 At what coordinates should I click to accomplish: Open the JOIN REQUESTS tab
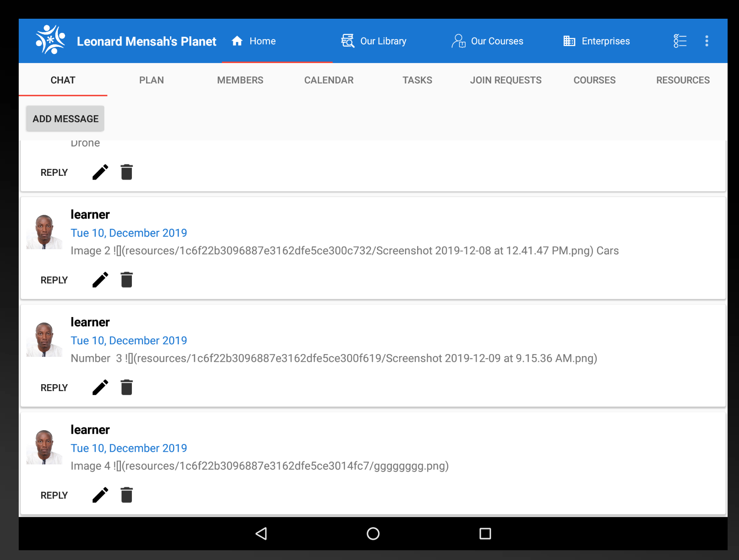click(506, 80)
